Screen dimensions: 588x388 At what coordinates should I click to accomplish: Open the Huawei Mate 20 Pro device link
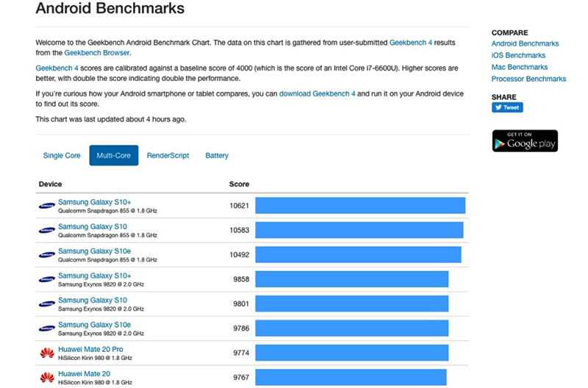pos(90,349)
